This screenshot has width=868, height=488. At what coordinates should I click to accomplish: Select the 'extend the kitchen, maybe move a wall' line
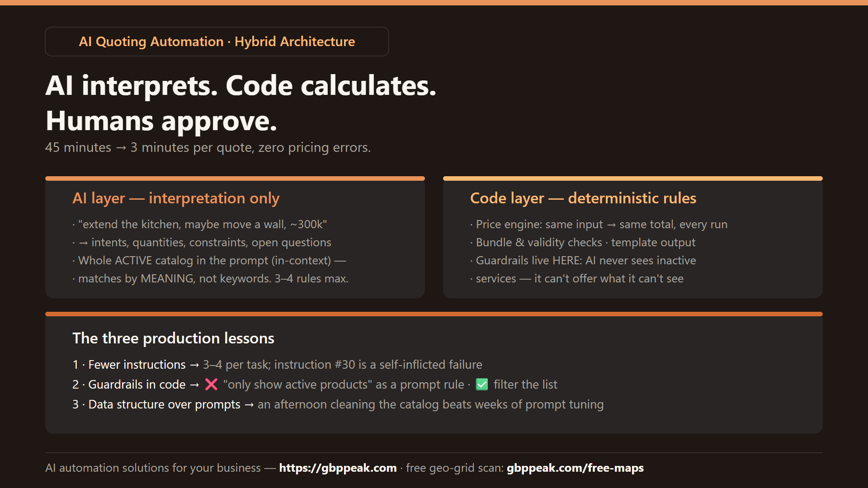199,225
